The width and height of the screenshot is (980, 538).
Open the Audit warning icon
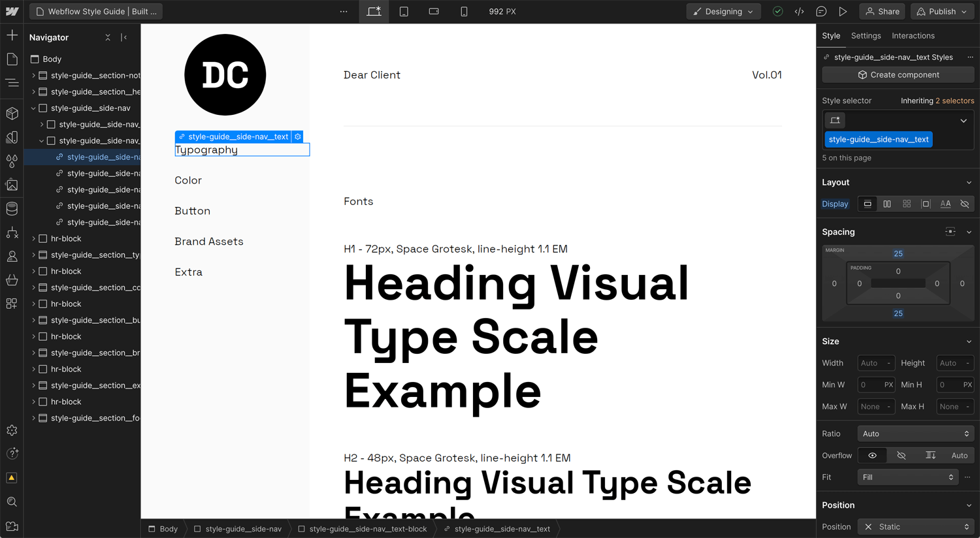point(12,478)
